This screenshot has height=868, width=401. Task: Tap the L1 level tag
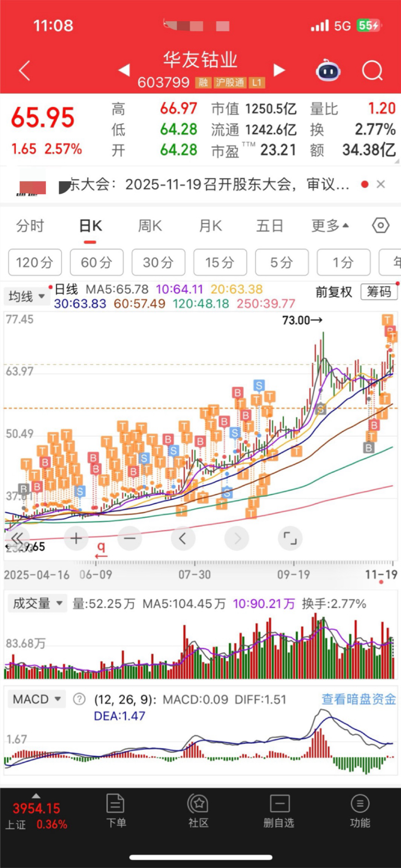coord(257,82)
